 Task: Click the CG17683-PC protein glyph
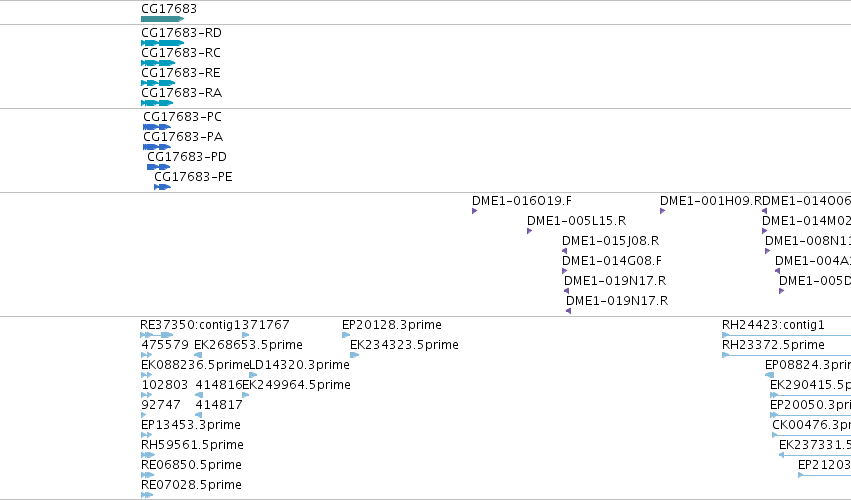click(x=157, y=127)
